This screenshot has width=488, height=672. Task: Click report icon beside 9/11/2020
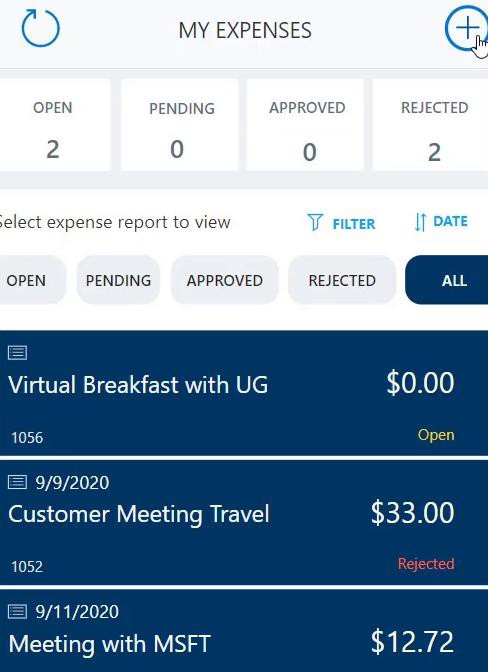pyautogui.click(x=18, y=611)
